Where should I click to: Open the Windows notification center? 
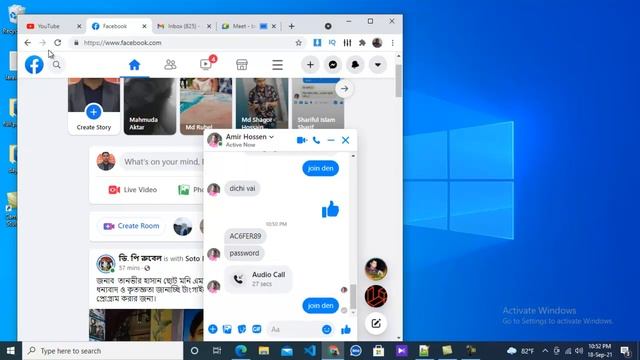coord(625,351)
